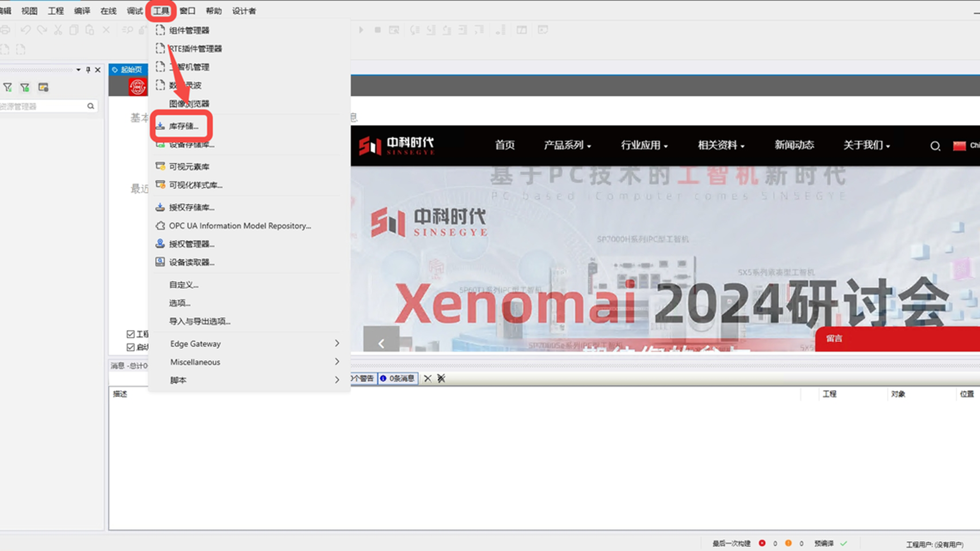Toggle the 0条消息 message filter
Screen dimensions: 980x551
(398, 379)
